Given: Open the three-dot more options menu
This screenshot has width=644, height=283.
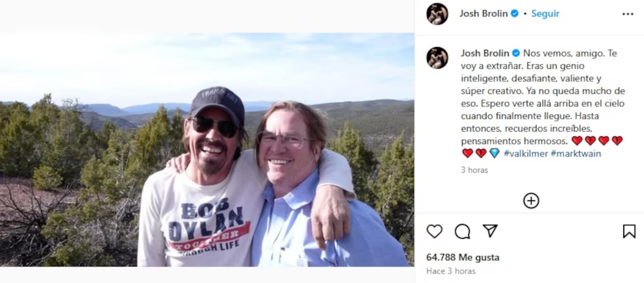Looking at the screenshot, I should tap(628, 14).
